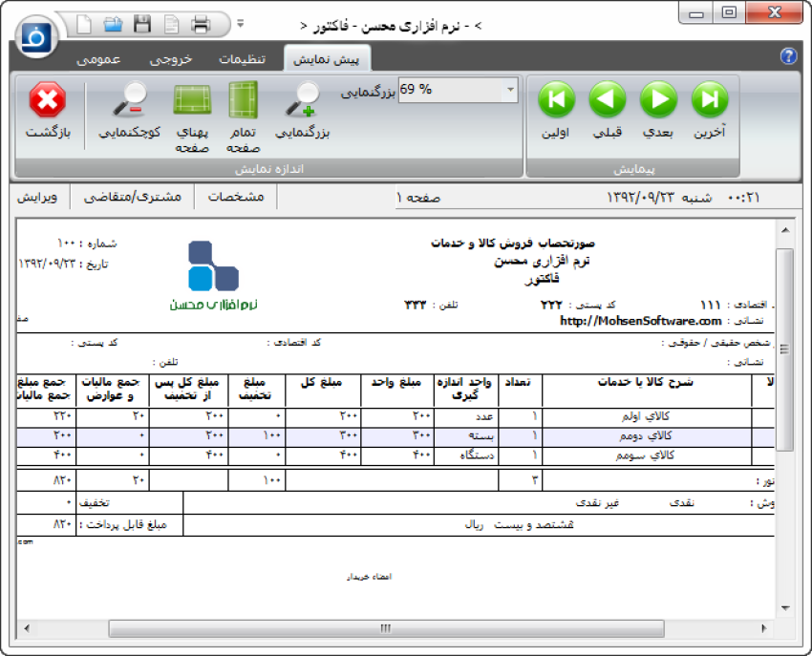Save with the floppy disk icon

[x=142, y=24]
